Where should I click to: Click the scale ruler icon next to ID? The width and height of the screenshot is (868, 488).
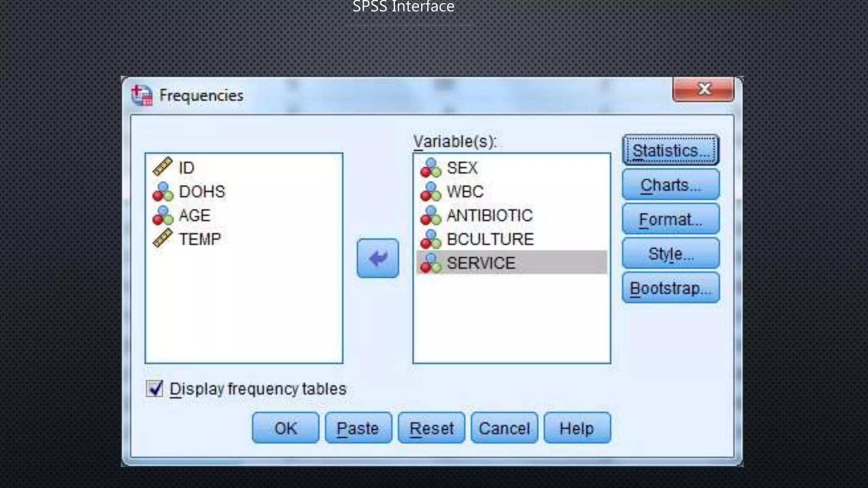(162, 167)
